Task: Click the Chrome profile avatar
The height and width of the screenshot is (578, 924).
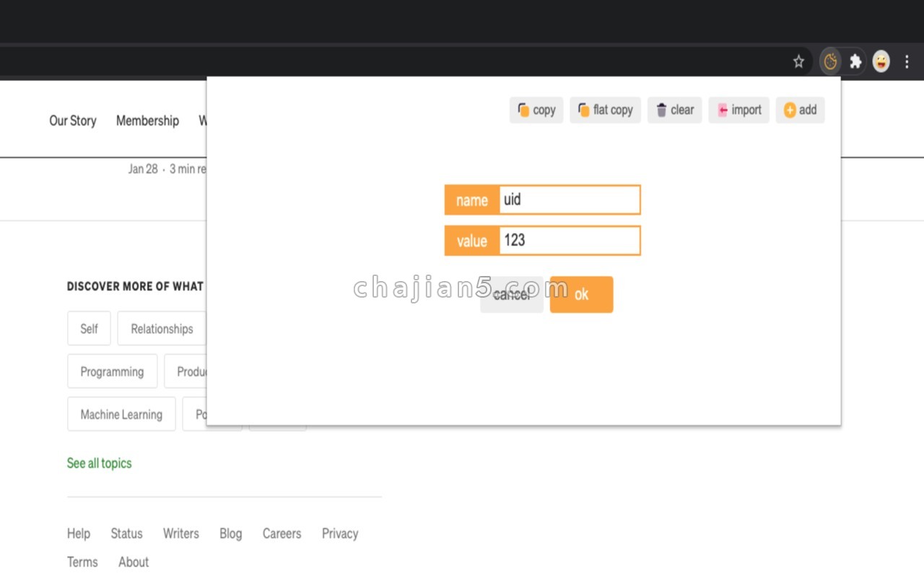Action: [x=881, y=61]
